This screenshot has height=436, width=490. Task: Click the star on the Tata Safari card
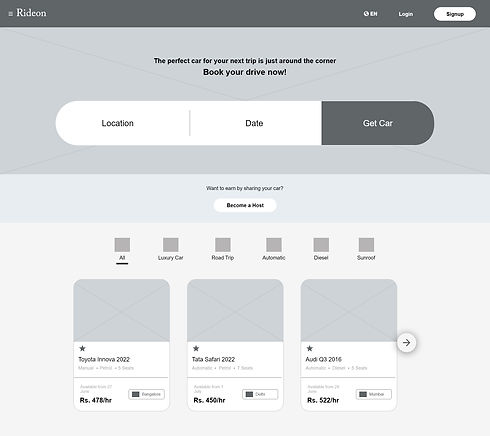pos(196,348)
